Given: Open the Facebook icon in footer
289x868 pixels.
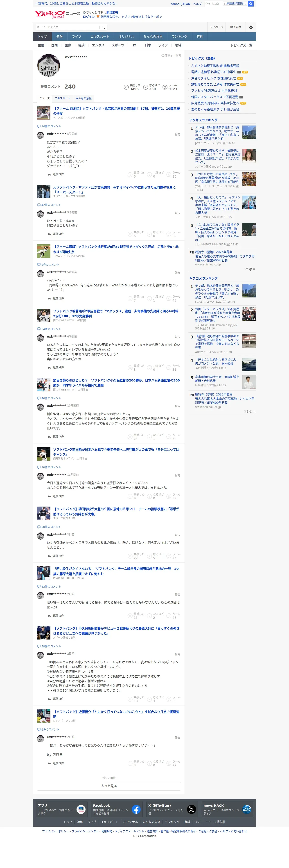Looking at the screenshot, I should [136, 809].
